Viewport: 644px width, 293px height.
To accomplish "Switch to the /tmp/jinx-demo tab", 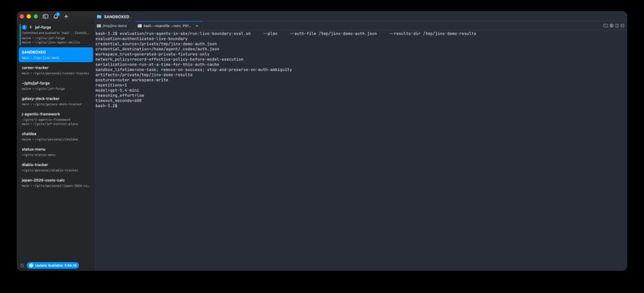I will tap(115, 26).
